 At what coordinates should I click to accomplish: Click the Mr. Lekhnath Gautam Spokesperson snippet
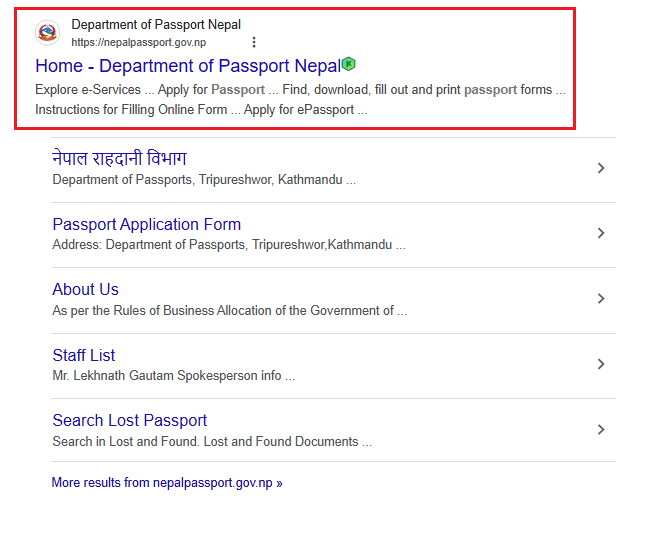[x=173, y=376]
